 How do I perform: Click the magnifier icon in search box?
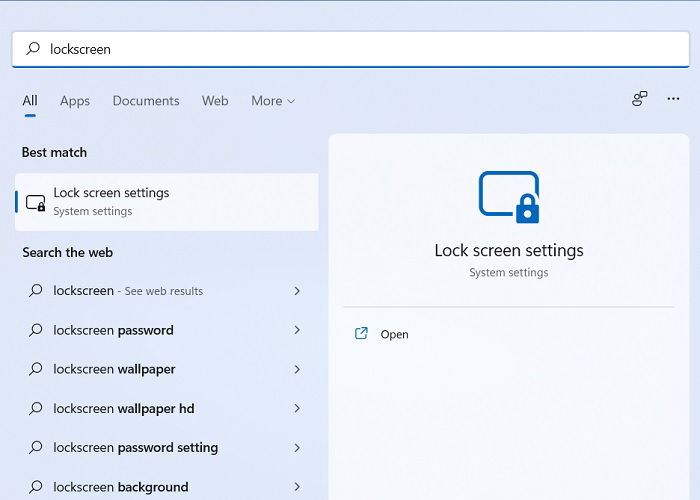pyautogui.click(x=33, y=48)
